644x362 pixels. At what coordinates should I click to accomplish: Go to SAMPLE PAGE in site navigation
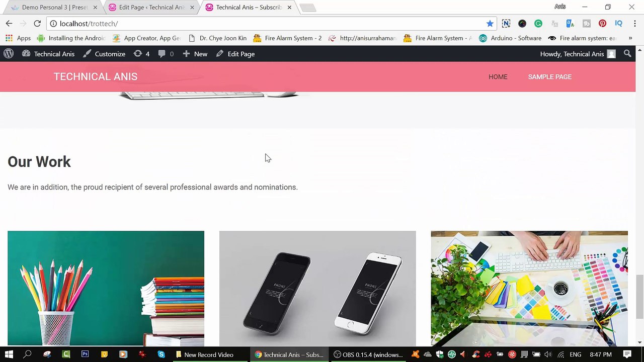pyautogui.click(x=550, y=77)
